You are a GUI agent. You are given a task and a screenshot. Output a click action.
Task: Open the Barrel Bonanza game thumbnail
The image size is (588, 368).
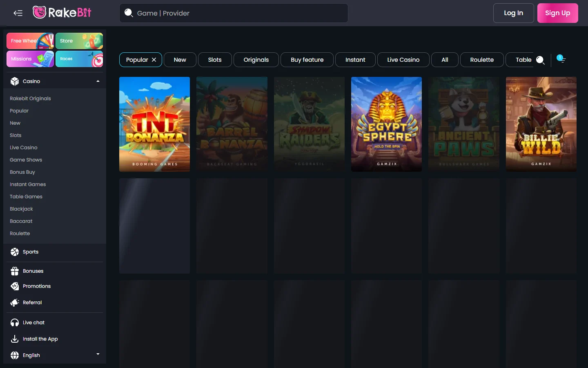pyautogui.click(x=232, y=124)
